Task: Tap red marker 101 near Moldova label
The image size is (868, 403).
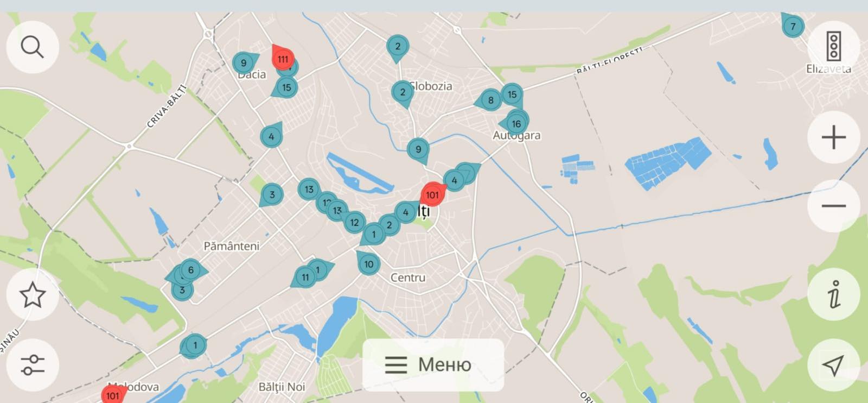Action: coord(112,395)
